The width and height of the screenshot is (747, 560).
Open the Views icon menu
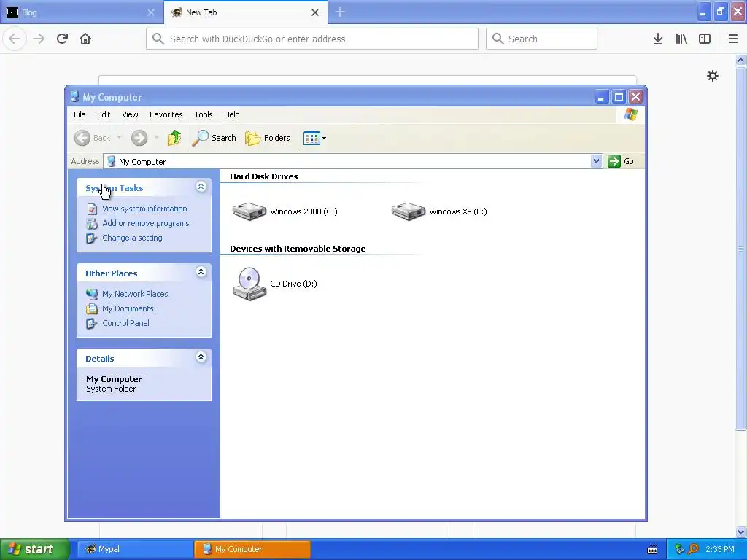tap(314, 138)
